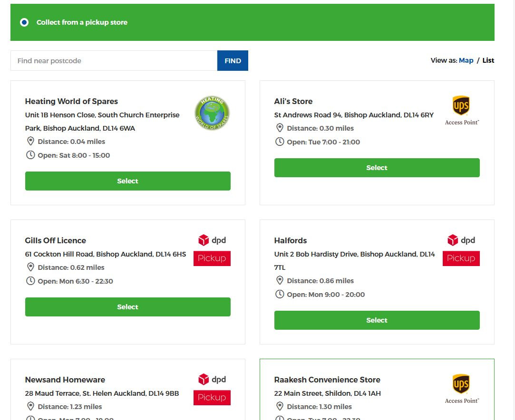Viewport: 515px width, 420px height.
Task: Select Gills Off Licence pickup point
Action: (128, 307)
